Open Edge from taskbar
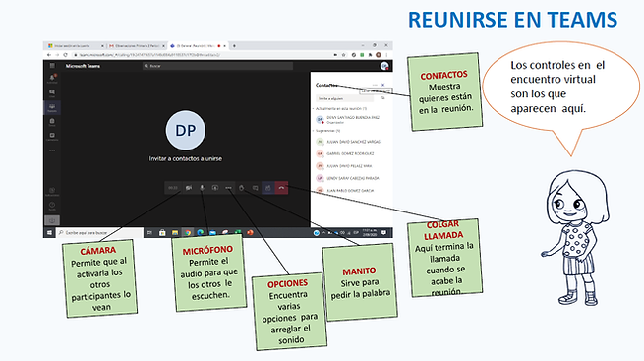This screenshot has height=361, width=644. click(x=200, y=233)
